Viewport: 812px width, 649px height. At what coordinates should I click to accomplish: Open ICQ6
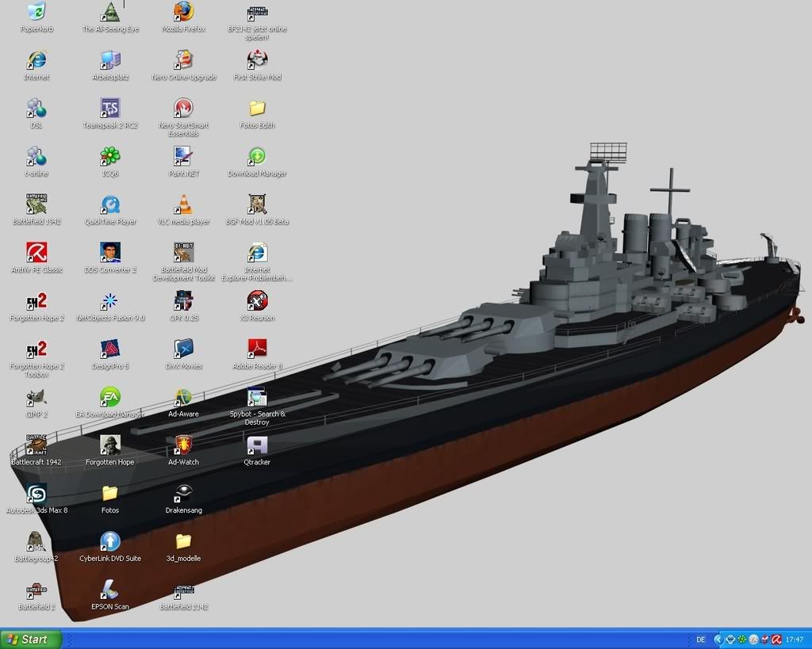pos(109,158)
